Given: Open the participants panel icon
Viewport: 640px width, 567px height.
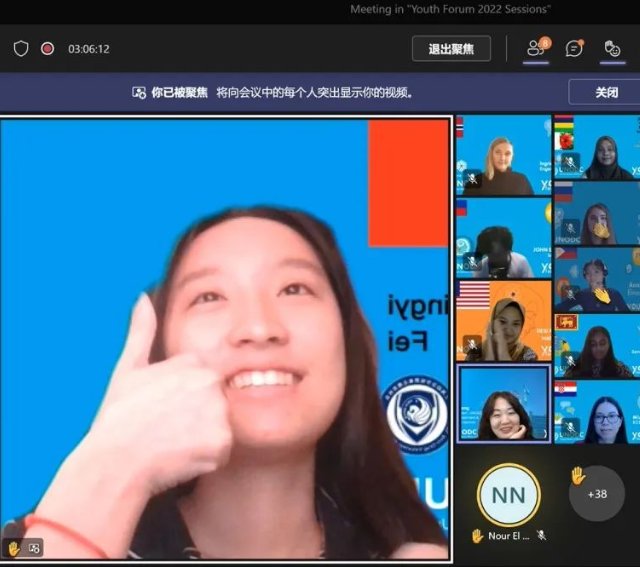Looking at the screenshot, I should tap(536, 48).
